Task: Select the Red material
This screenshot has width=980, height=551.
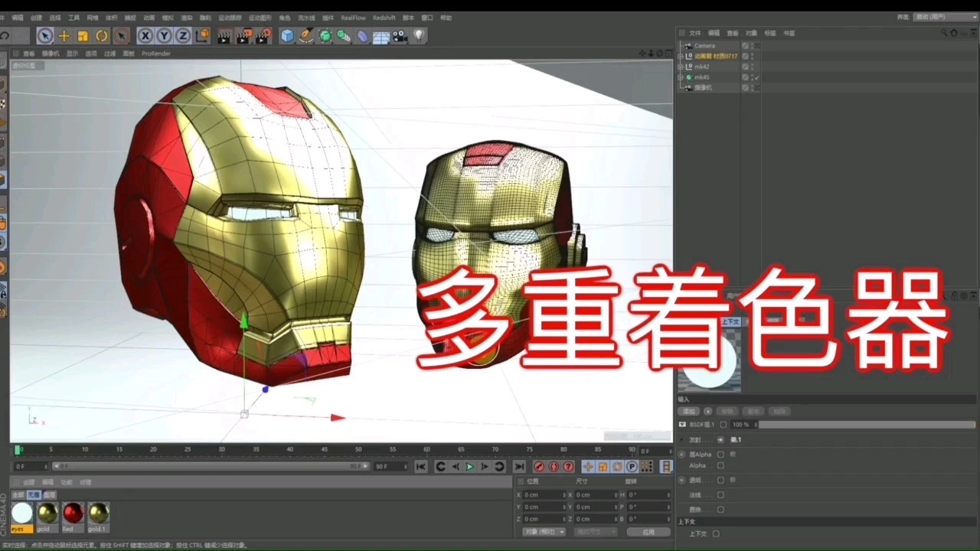Action: [73, 517]
